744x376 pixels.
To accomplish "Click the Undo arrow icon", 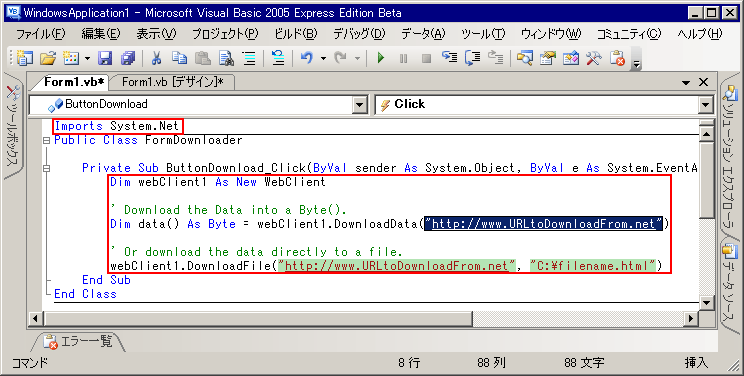I will point(307,58).
